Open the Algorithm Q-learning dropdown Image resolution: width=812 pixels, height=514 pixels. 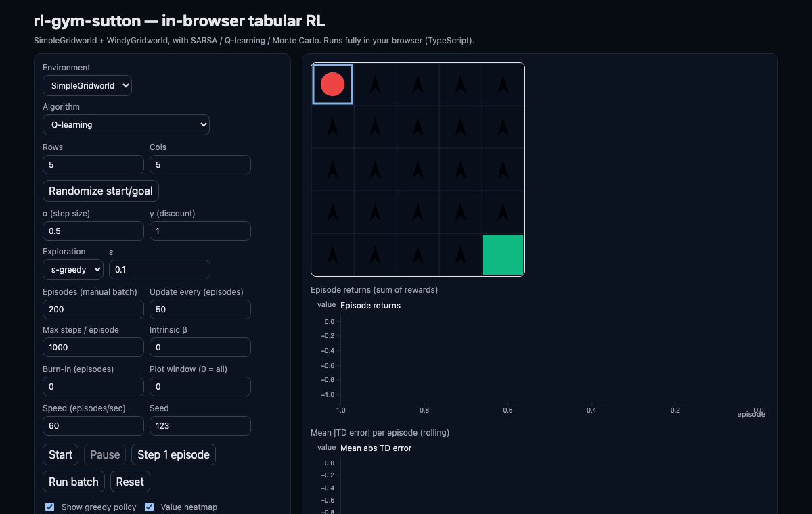click(126, 125)
